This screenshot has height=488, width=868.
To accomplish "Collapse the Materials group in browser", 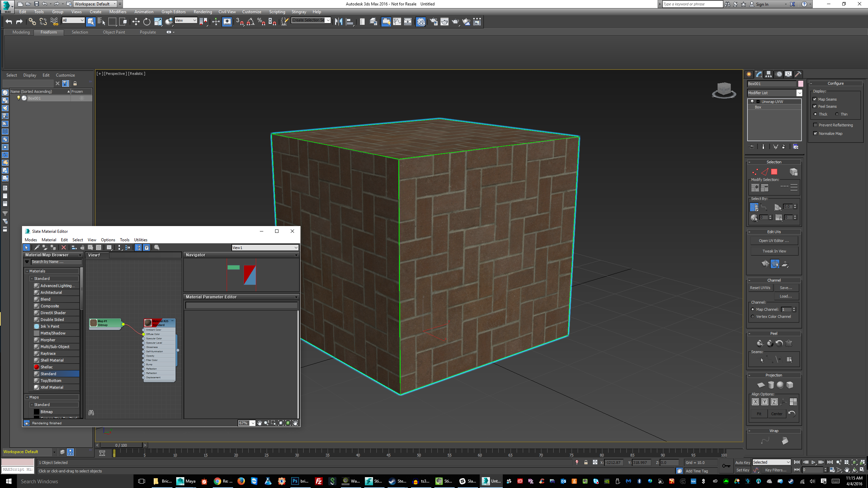I will pos(27,271).
